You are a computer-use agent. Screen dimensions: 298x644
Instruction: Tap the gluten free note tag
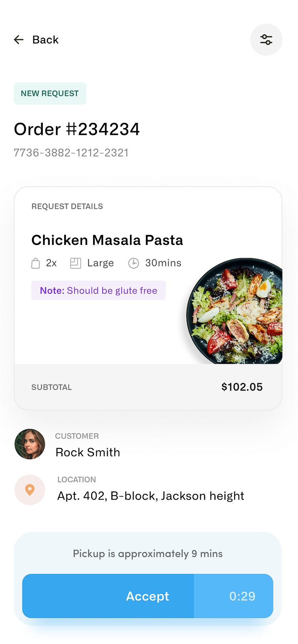point(98,290)
